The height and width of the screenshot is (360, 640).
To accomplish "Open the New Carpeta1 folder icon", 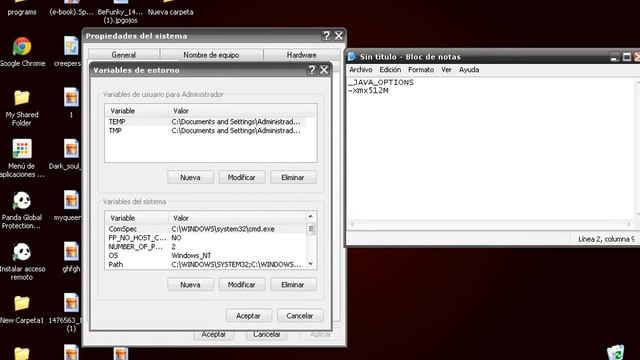I will tap(22, 303).
